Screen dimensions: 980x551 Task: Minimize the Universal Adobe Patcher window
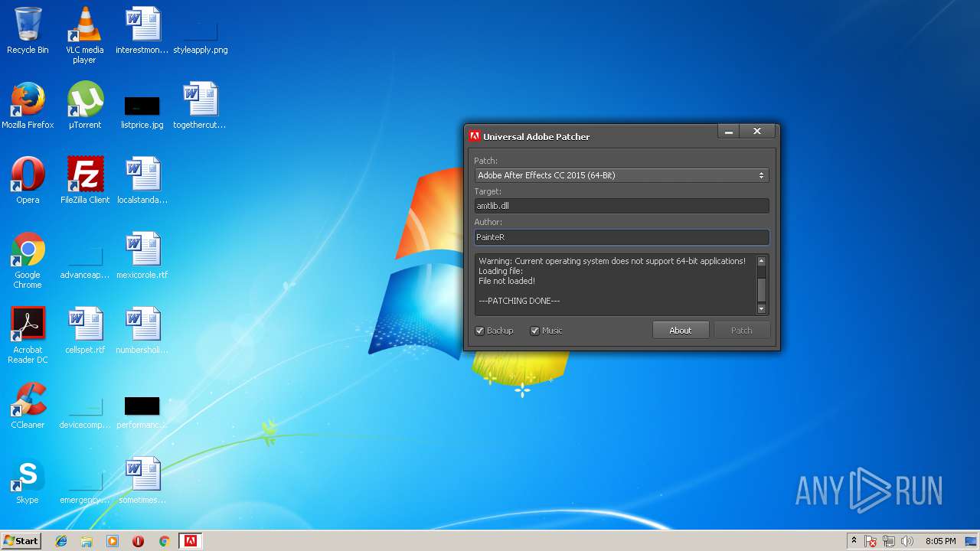tap(730, 132)
